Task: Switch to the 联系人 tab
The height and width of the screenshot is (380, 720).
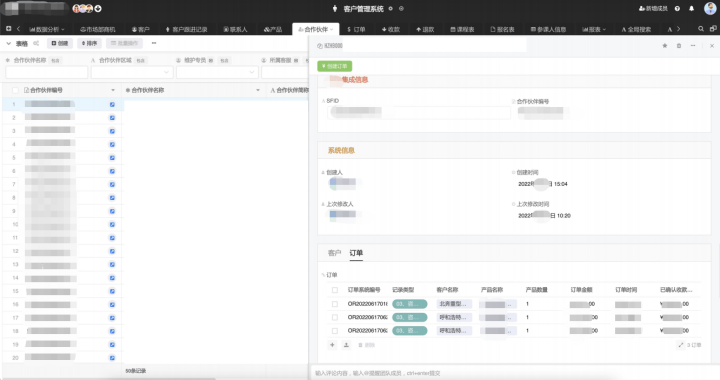Action: point(235,29)
